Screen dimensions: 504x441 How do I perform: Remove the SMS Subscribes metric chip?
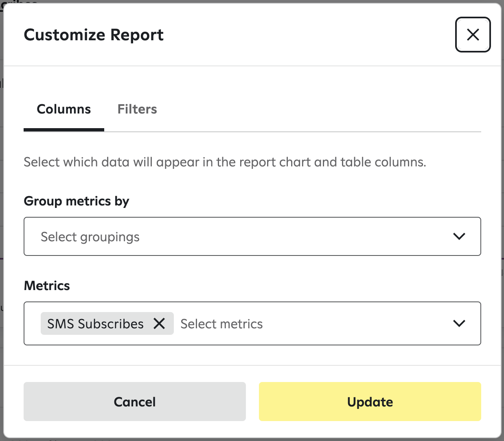[159, 323]
